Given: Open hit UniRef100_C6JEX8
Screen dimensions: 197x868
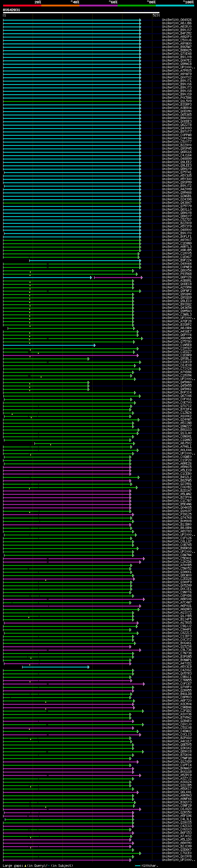Looking at the screenshot, I should [x=177, y=365].
